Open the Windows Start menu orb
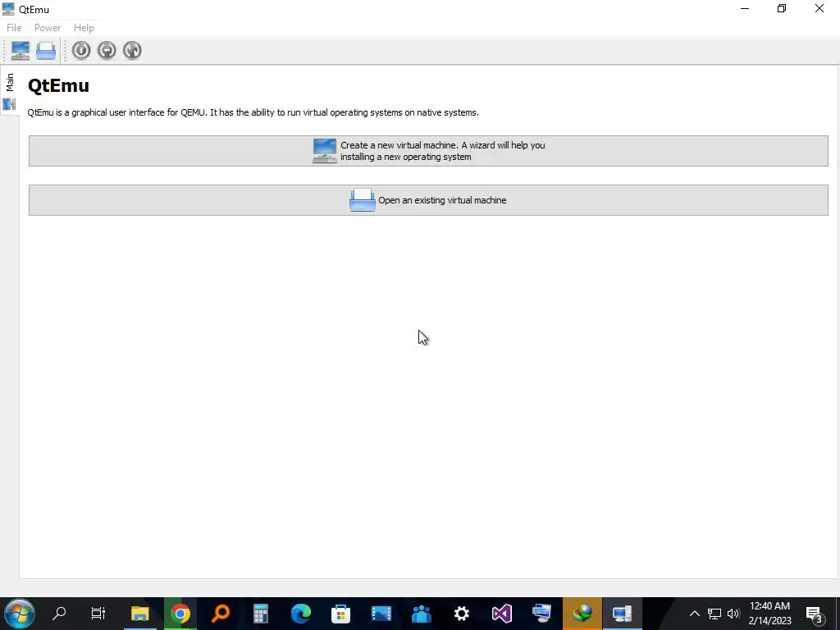840x630 pixels. tap(20, 614)
